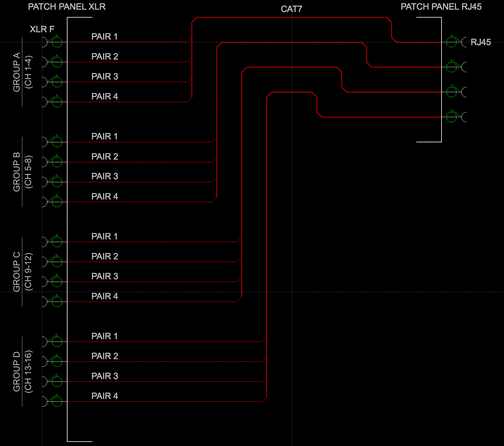Click the XLR F label
The image size is (504, 446).
(x=42, y=29)
